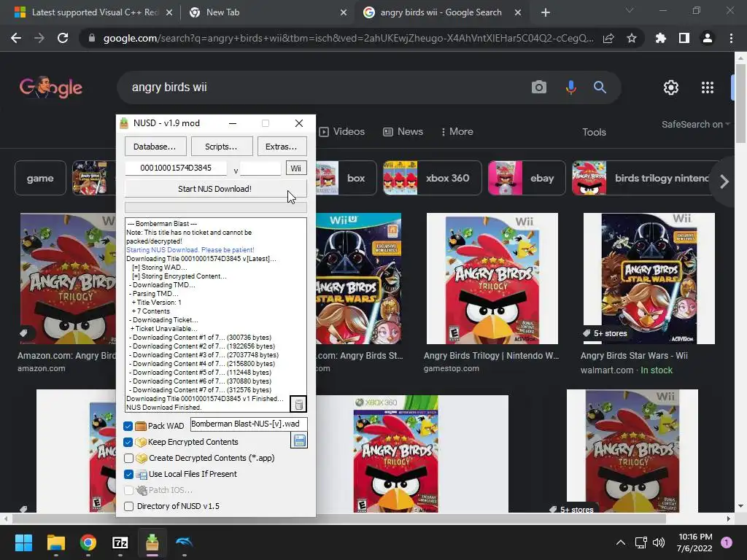
Task: Open File Explorer from the taskbar
Action: click(55, 542)
